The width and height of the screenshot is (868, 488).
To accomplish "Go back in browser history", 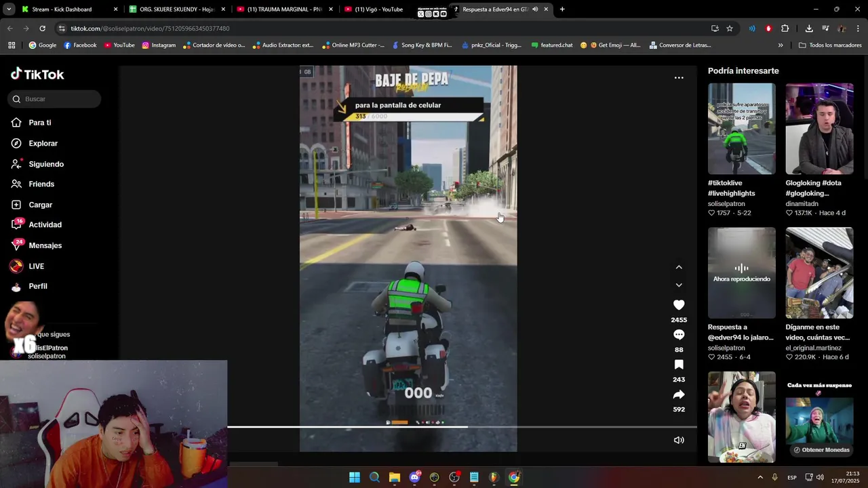I will pyautogui.click(x=9, y=28).
